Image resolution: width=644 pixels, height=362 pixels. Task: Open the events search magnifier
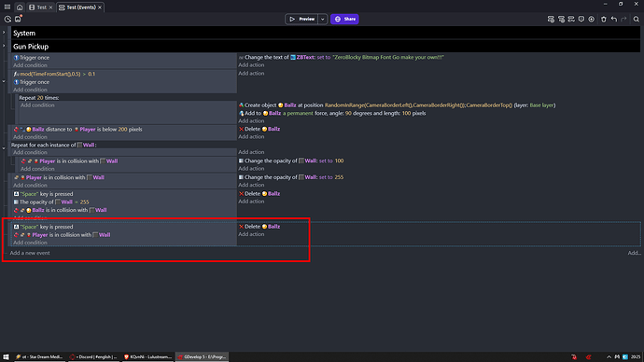637,20
